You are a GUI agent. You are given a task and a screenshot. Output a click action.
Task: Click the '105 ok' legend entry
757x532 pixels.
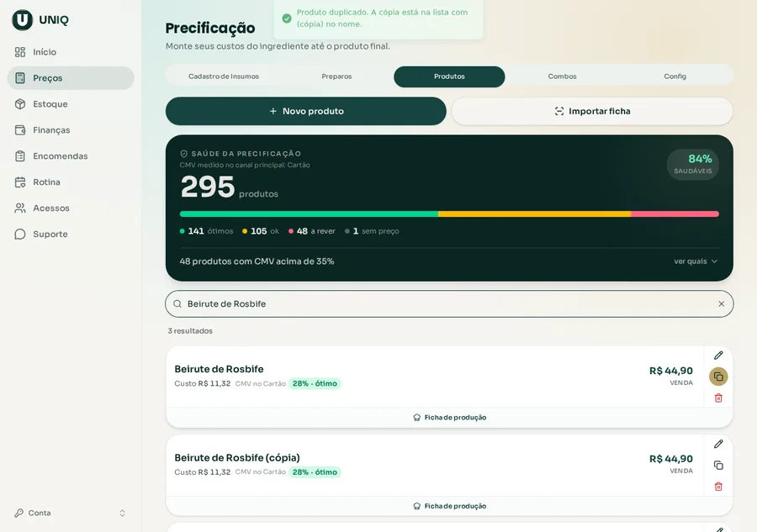click(261, 231)
